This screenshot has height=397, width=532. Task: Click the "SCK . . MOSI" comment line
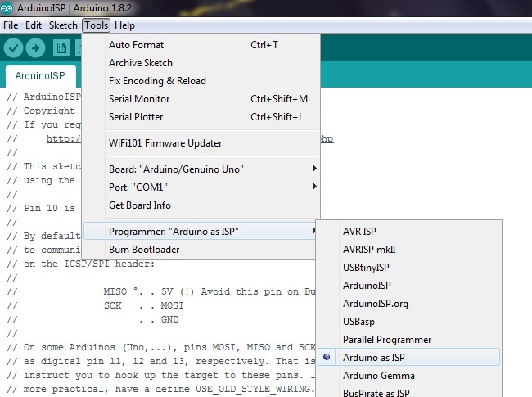(144, 305)
